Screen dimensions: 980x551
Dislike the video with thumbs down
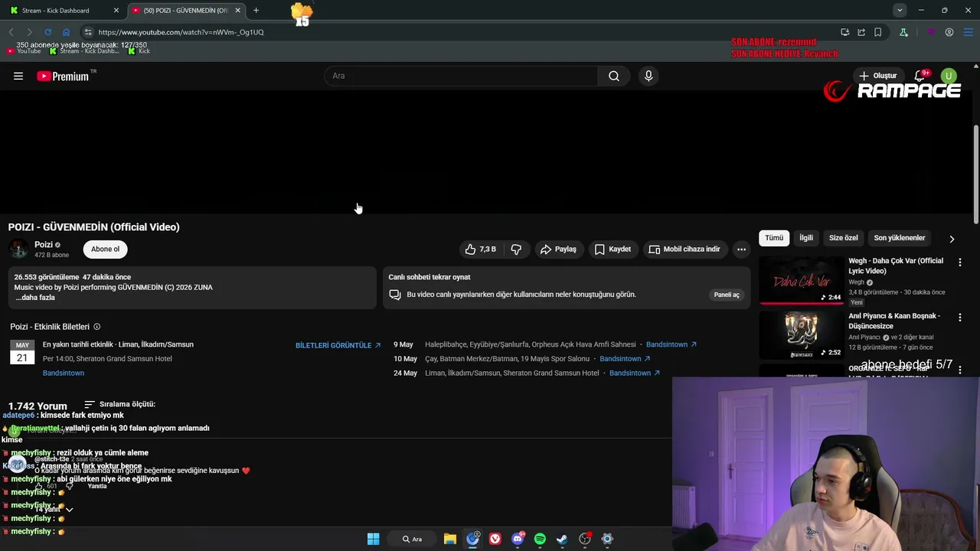coord(516,249)
